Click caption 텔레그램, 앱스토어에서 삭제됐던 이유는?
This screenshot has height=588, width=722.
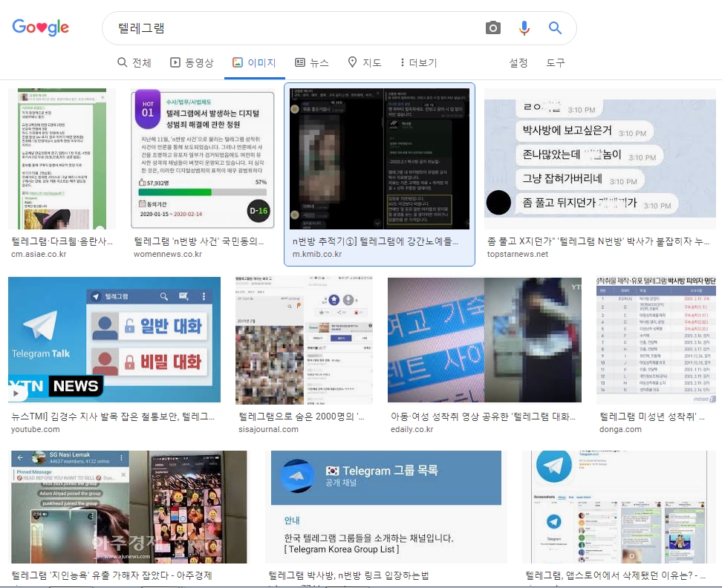click(x=615, y=575)
